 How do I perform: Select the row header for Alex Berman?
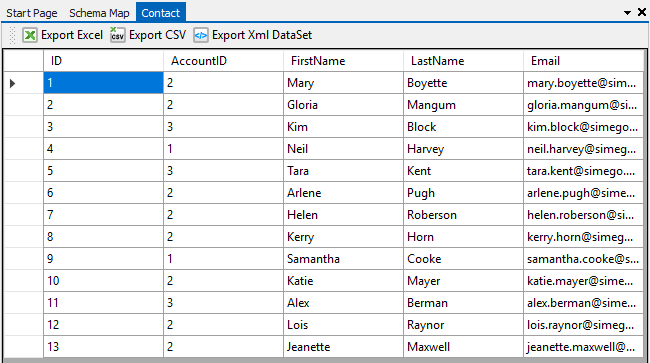pos(24,302)
